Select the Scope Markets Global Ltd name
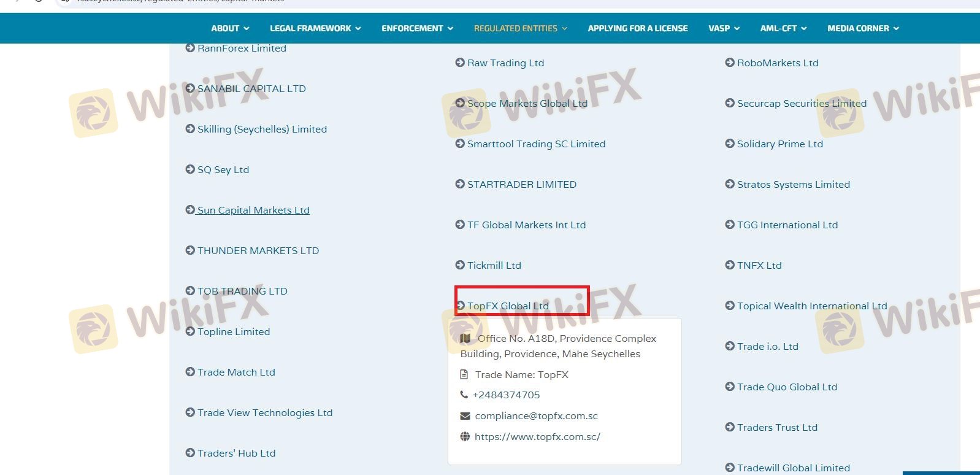Screen dimensions: 980x475 tap(527, 103)
